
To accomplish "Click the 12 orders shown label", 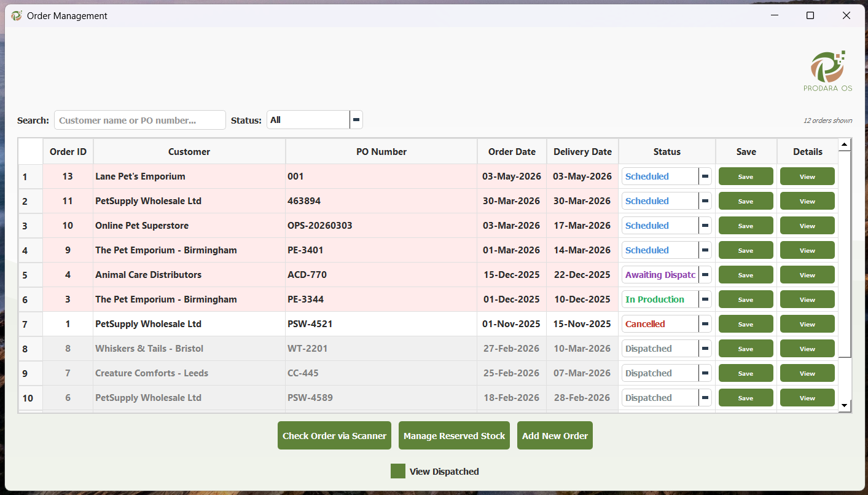I will click(x=827, y=121).
